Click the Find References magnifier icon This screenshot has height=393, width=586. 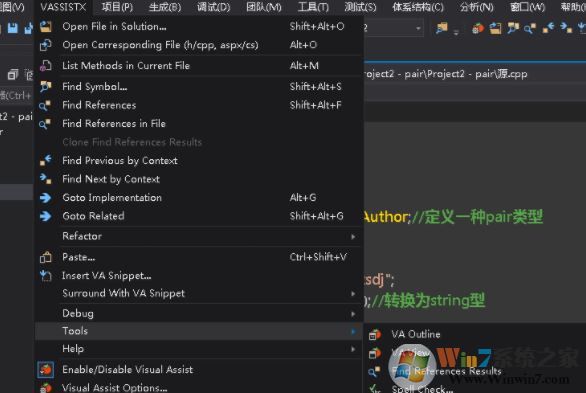point(45,105)
